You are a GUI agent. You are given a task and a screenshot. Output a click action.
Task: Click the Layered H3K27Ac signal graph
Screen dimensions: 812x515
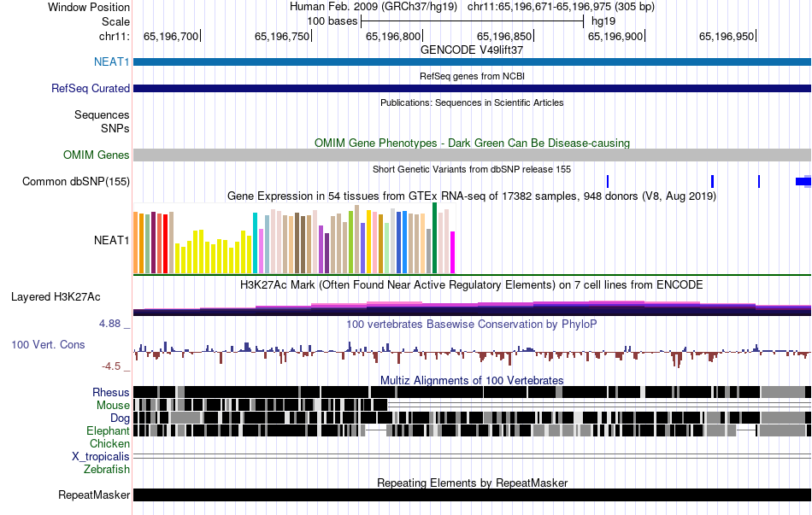tap(473, 308)
